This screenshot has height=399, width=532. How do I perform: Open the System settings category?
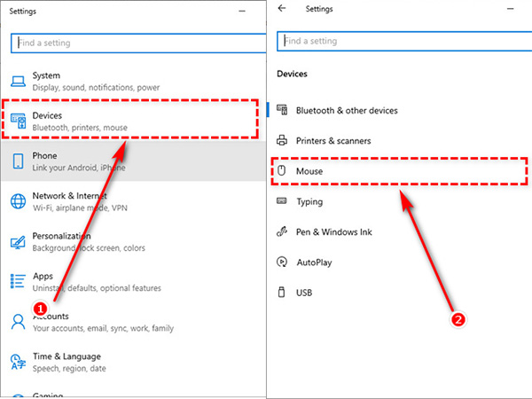coord(46,76)
